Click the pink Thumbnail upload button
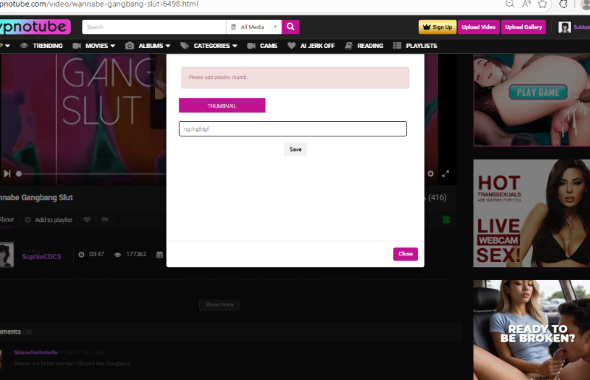 coord(222,106)
